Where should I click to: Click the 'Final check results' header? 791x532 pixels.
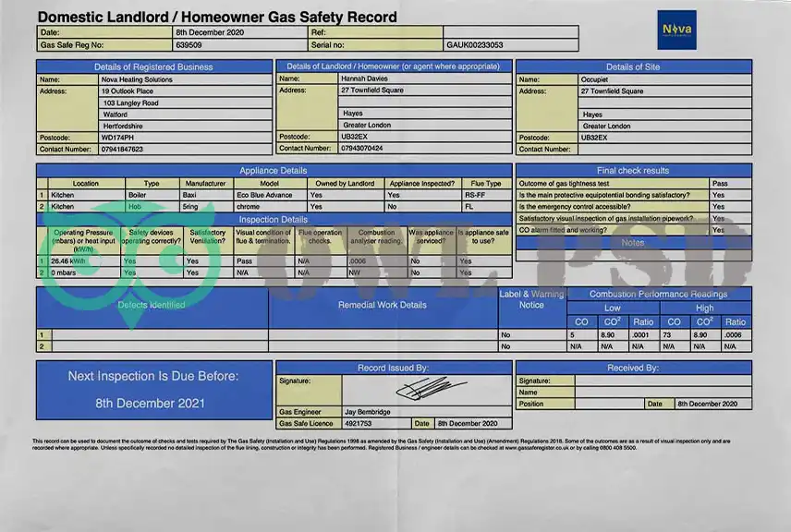coord(633,171)
